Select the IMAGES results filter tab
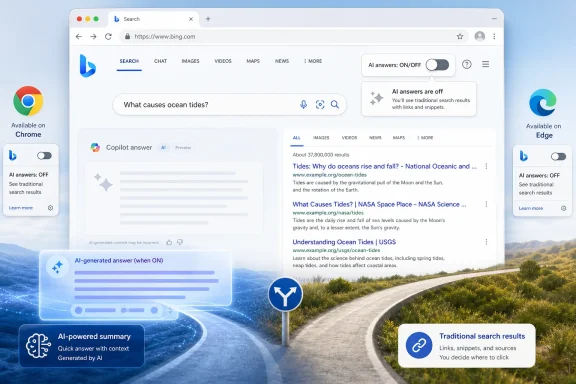 (321, 138)
